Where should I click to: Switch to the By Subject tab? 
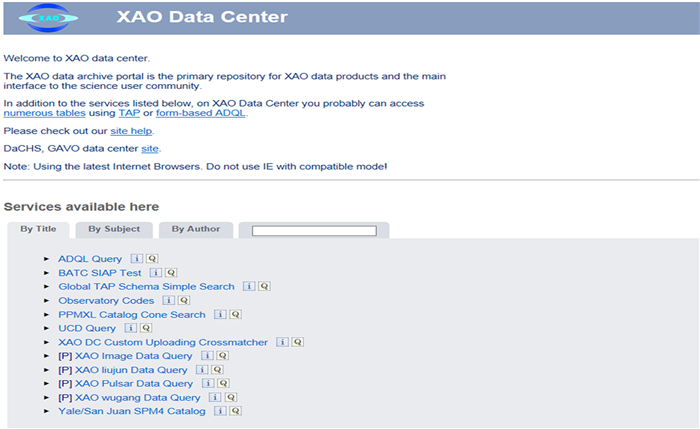pos(114,229)
